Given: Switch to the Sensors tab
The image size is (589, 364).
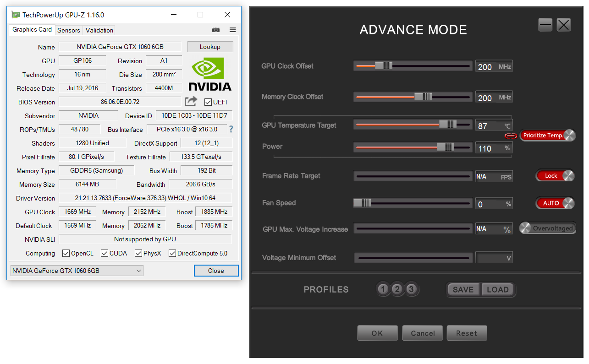Looking at the screenshot, I should [69, 30].
